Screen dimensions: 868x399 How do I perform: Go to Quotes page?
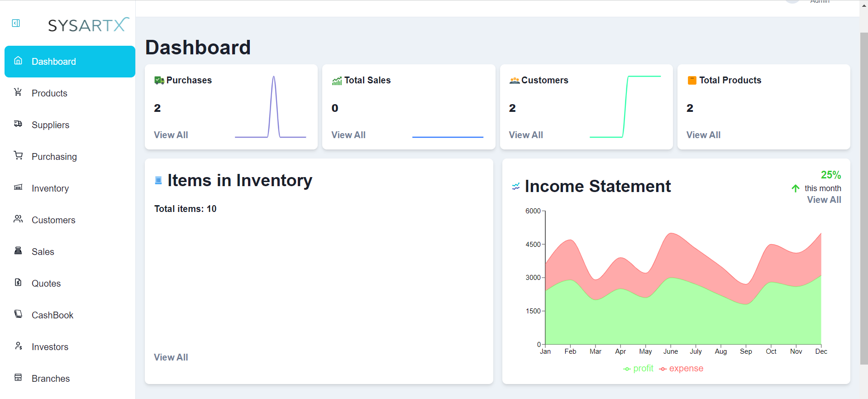pos(70,284)
